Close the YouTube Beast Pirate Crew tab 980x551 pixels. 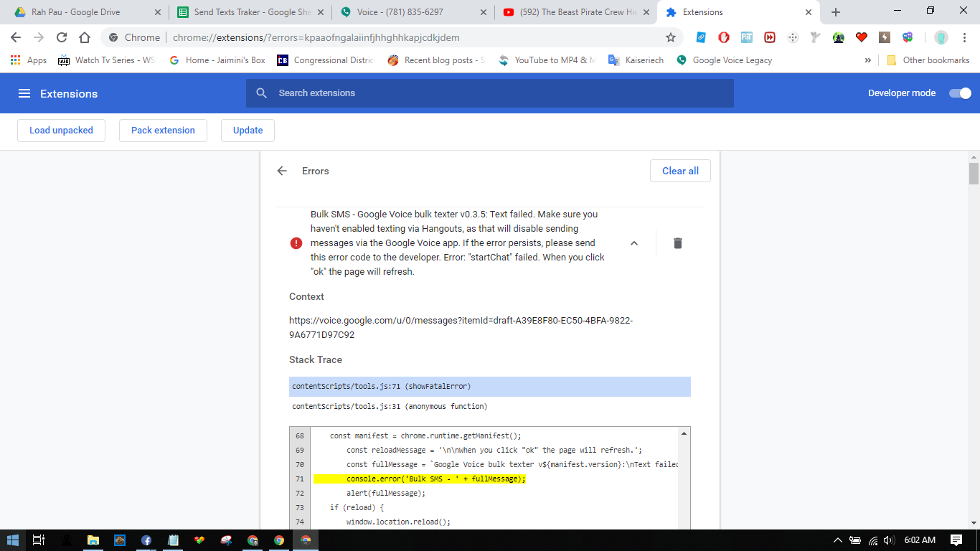[x=646, y=12]
